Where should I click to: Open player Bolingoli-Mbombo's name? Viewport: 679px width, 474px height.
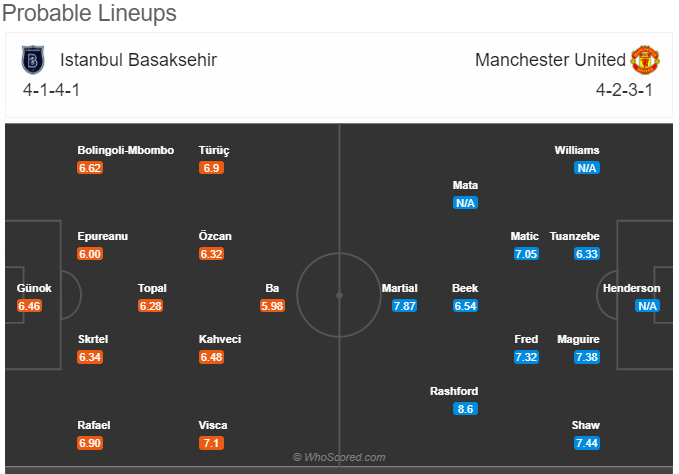pyautogui.click(x=126, y=150)
